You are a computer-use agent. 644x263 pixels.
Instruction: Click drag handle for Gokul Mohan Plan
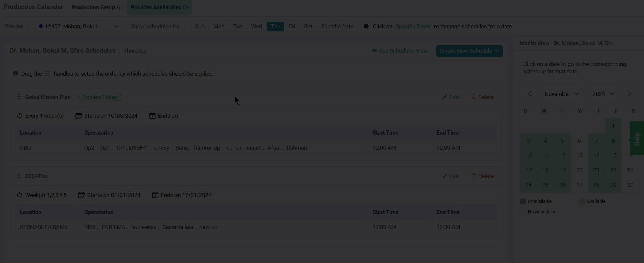point(19,97)
